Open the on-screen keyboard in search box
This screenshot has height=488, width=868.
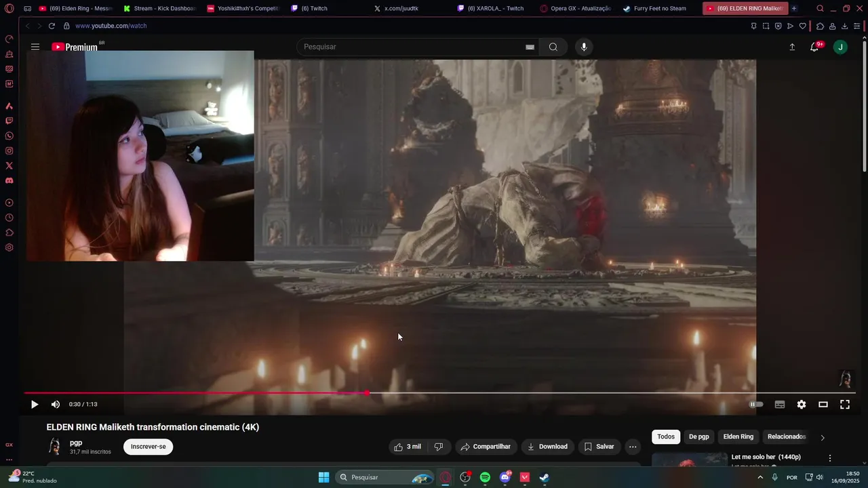pyautogui.click(x=530, y=47)
